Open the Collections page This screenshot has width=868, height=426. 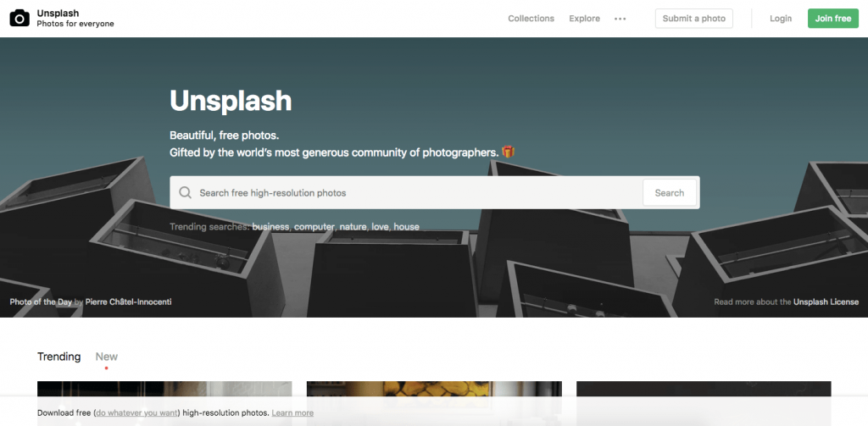point(531,19)
